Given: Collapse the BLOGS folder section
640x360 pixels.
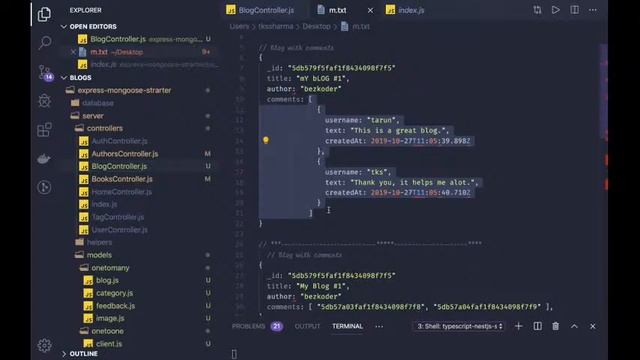Looking at the screenshot, I should point(64,78).
